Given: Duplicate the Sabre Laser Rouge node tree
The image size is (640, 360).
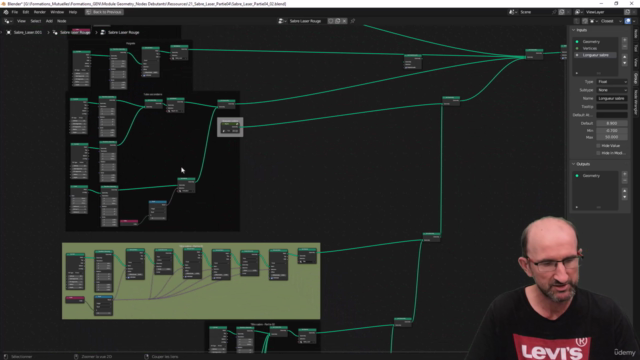Looking at the screenshot, I should [338, 21].
